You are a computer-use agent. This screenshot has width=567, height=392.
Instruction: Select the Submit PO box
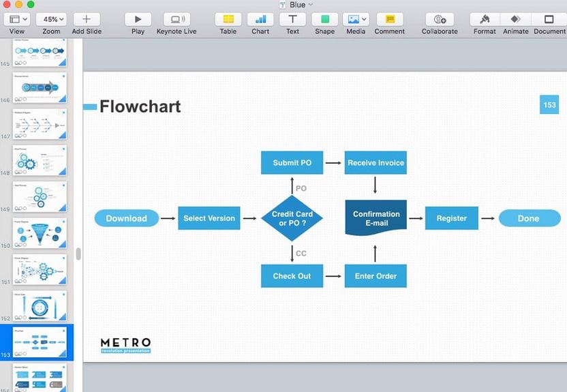tap(292, 163)
